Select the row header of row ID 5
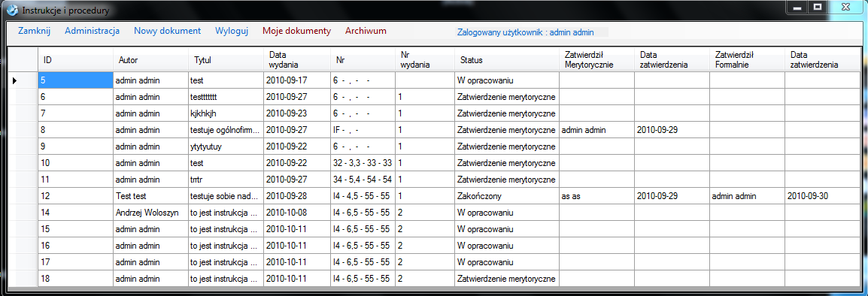This screenshot has width=868, height=296. 23,80
